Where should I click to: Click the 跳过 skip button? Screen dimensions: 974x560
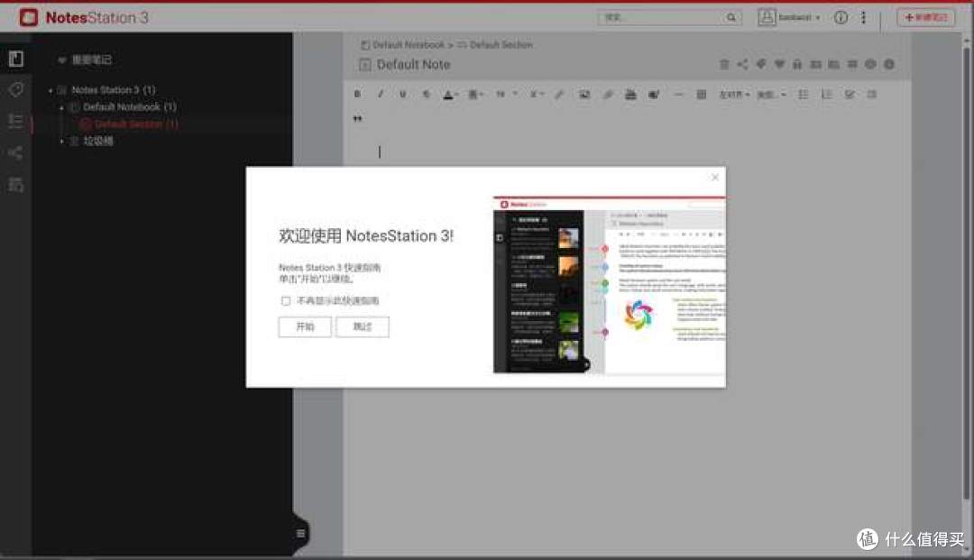click(363, 326)
